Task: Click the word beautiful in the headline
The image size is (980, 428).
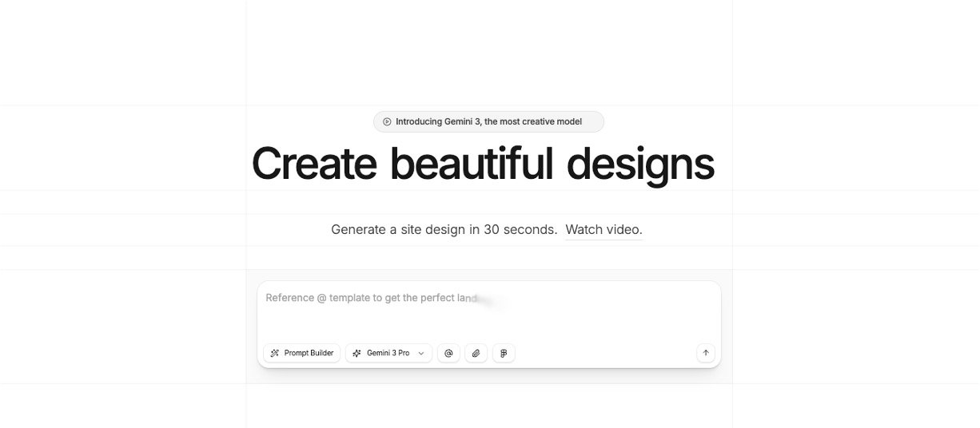Action: click(471, 164)
